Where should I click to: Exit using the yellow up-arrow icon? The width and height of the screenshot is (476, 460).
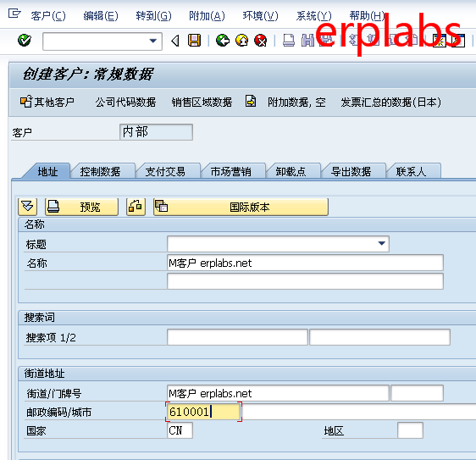(x=241, y=41)
